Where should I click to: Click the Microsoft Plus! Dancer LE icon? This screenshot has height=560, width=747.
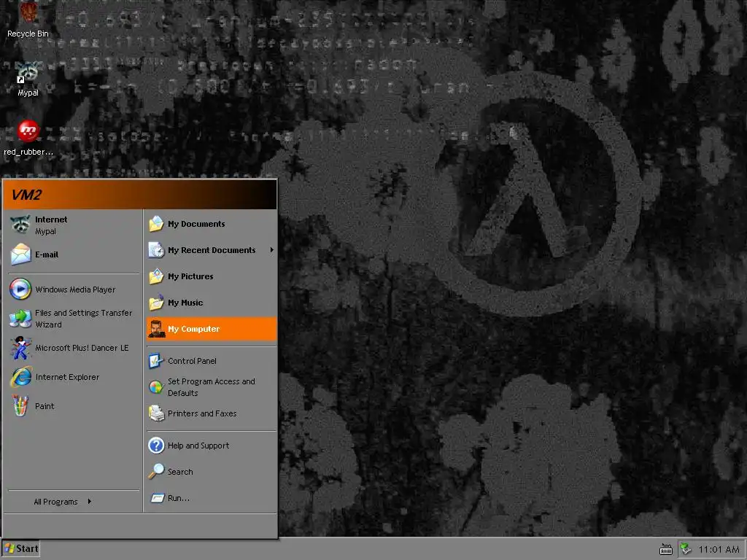[20, 348]
